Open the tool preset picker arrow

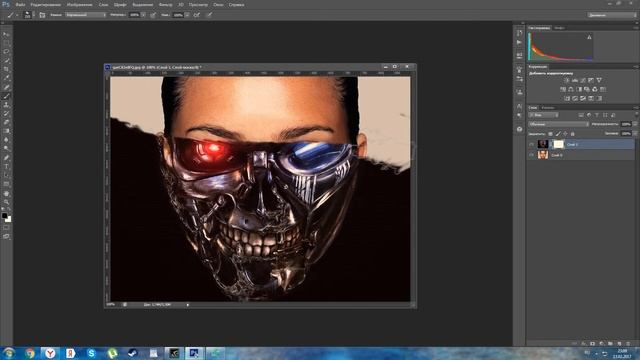17,15
